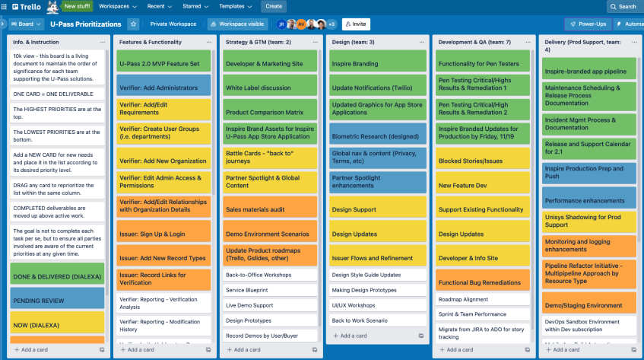Open the Inspire-branded app pipeline card
The image size is (644, 360).
pyautogui.click(x=589, y=68)
